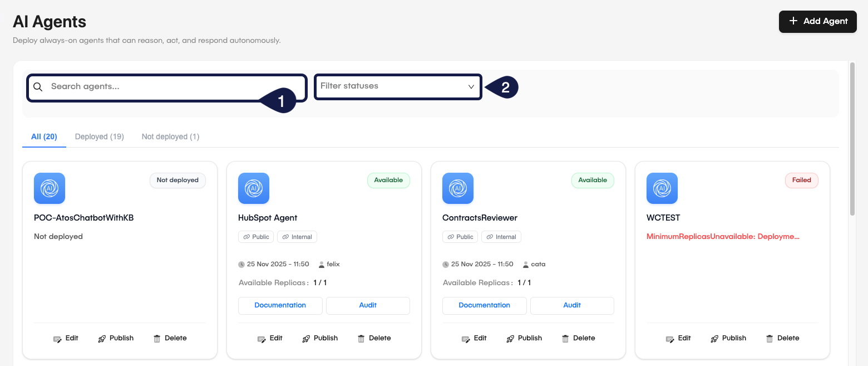Click the Add Agent button

pyautogui.click(x=817, y=21)
